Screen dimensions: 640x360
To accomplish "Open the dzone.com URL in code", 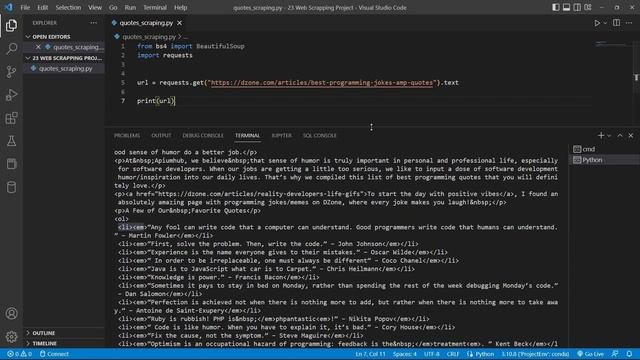I will point(322,83).
